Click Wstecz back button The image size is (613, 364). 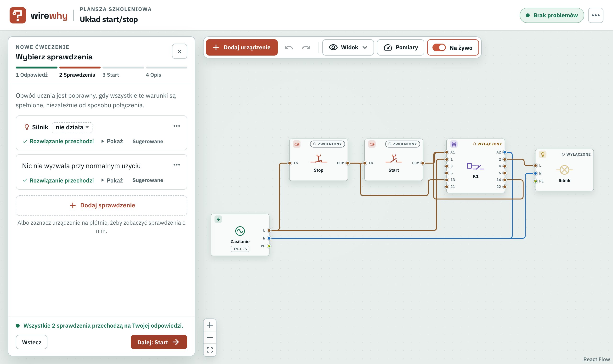[x=32, y=342]
